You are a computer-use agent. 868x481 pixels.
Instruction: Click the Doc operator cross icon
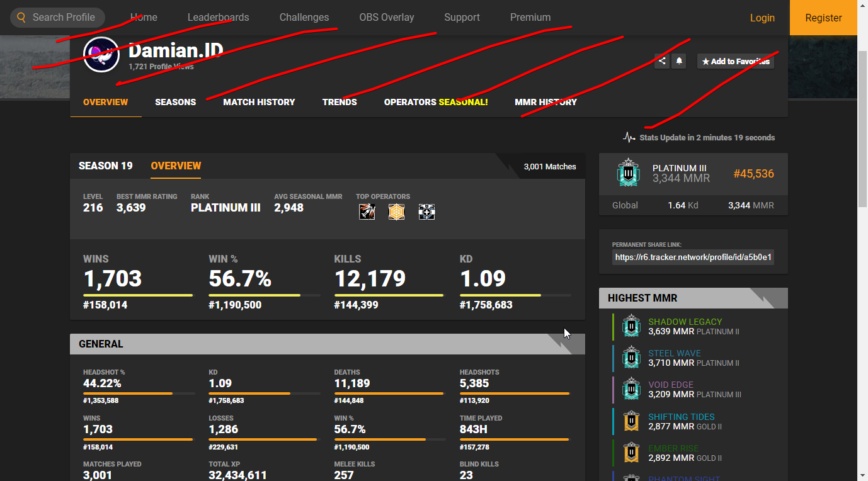point(427,212)
